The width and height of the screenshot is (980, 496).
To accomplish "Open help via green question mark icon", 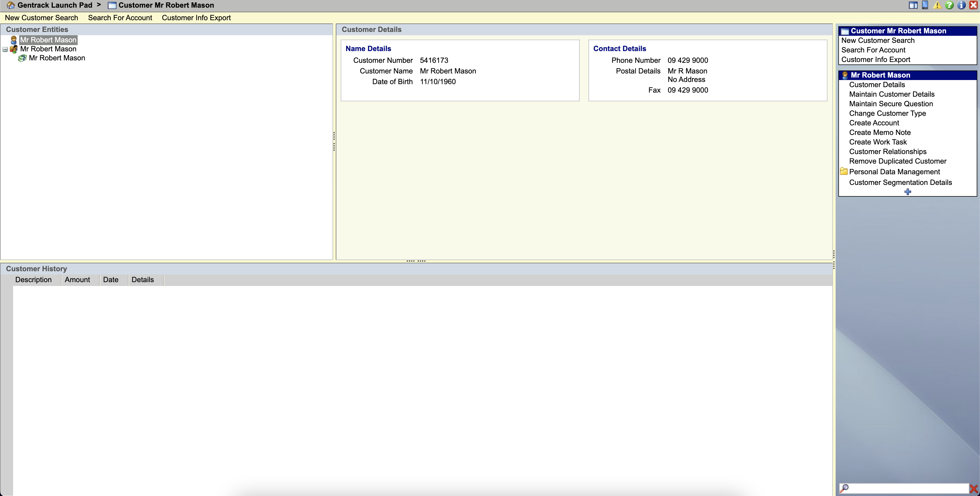I will (949, 5).
